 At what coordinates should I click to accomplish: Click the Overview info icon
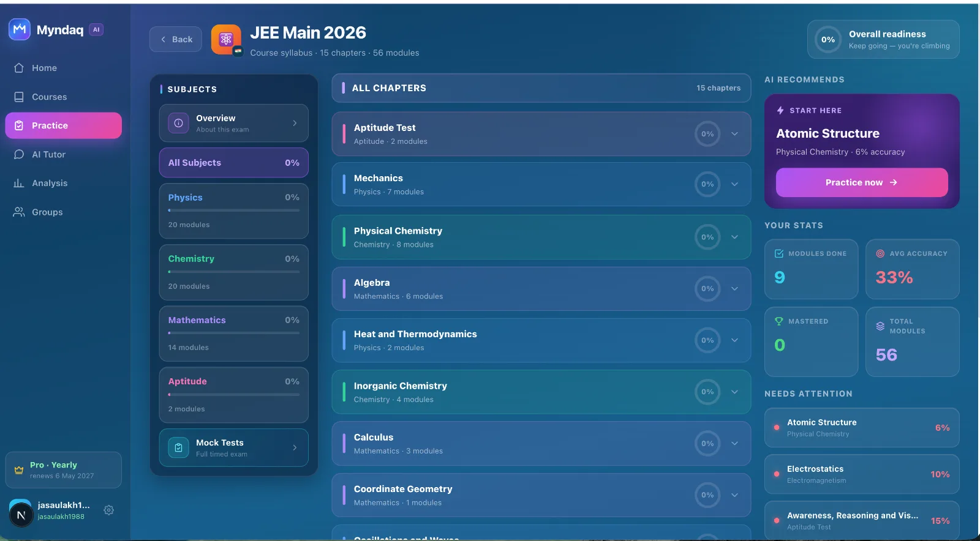(x=178, y=123)
